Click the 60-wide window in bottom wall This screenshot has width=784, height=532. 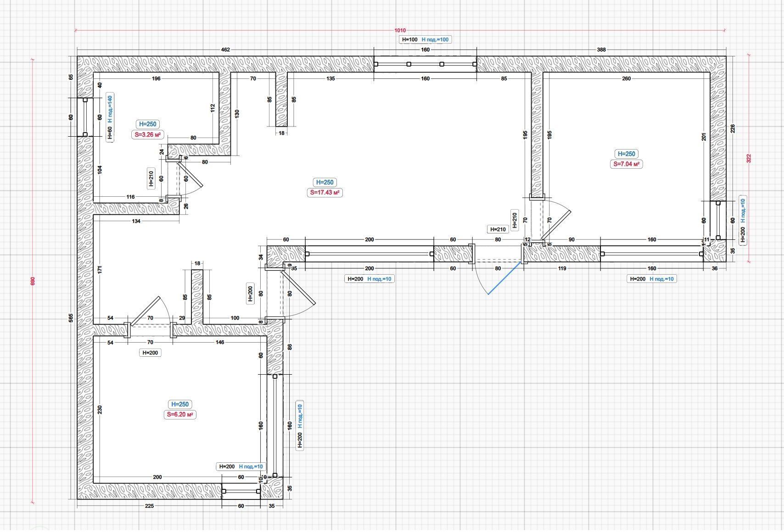click(241, 491)
